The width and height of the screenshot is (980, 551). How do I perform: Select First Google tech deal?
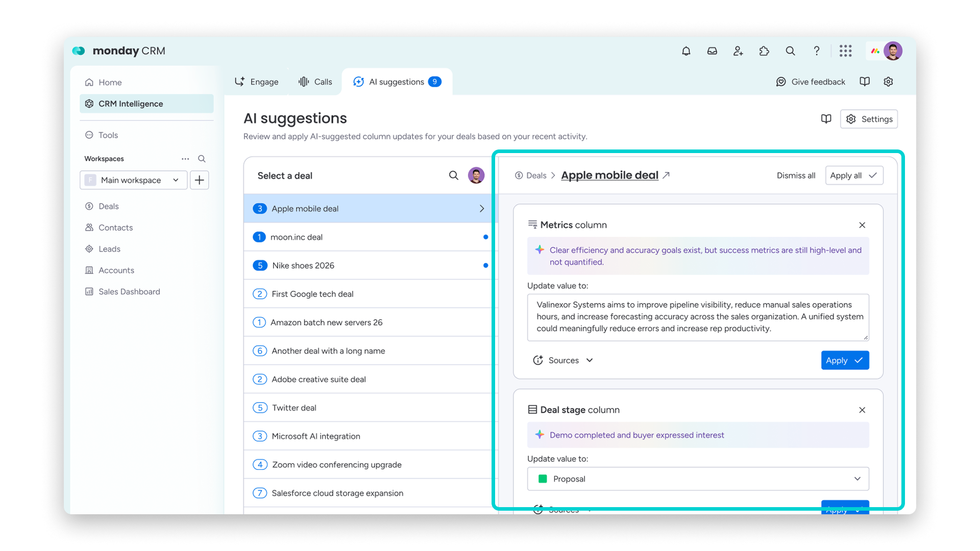coord(367,294)
